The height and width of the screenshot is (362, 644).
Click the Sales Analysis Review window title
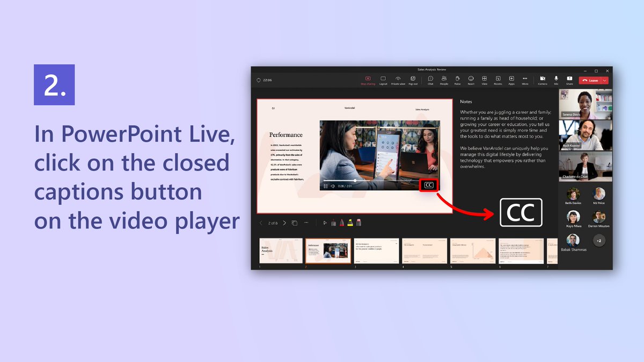pos(431,70)
